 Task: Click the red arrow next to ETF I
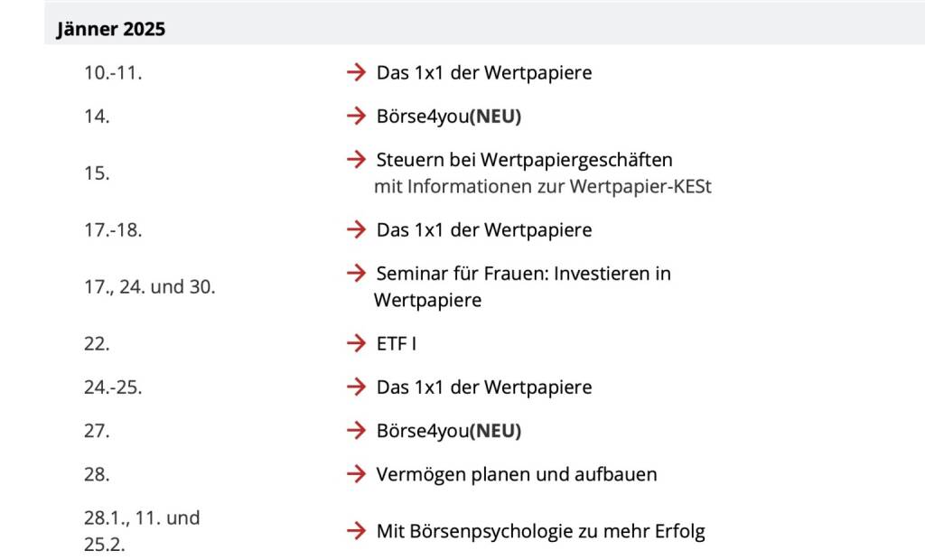(x=355, y=343)
